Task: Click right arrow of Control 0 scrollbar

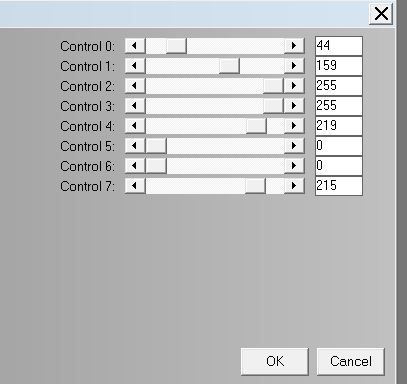Action: [x=294, y=46]
